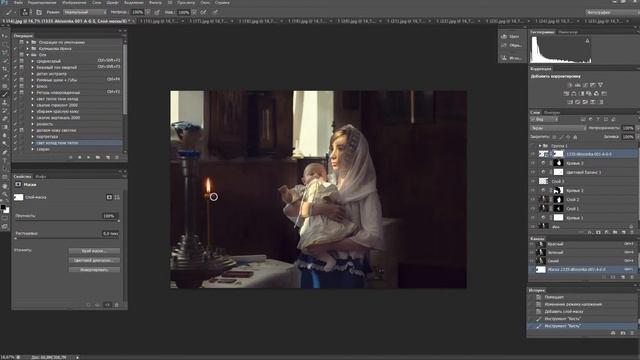Delete the selected action via trash icon

click(117, 157)
